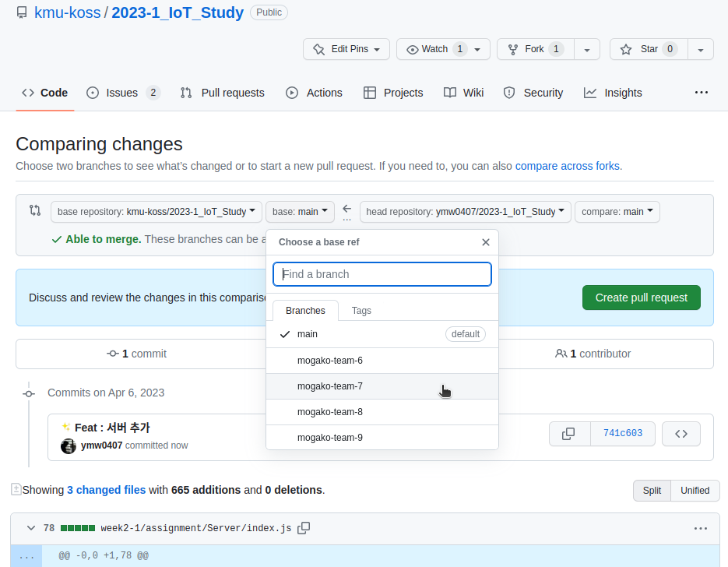This screenshot has height=567, width=728.
Task: Open the compare: main branch dropdown
Action: [x=617, y=212]
